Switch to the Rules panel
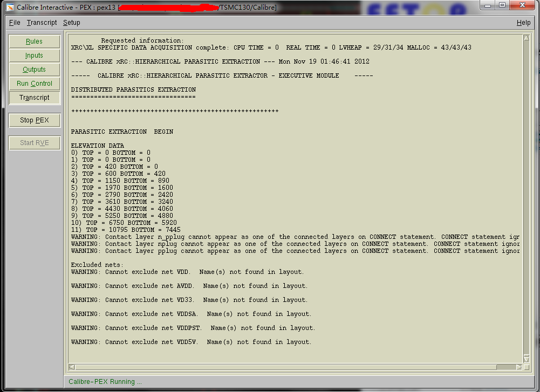Viewport: 540px width, 392px height. pyautogui.click(x=34, y=42)
